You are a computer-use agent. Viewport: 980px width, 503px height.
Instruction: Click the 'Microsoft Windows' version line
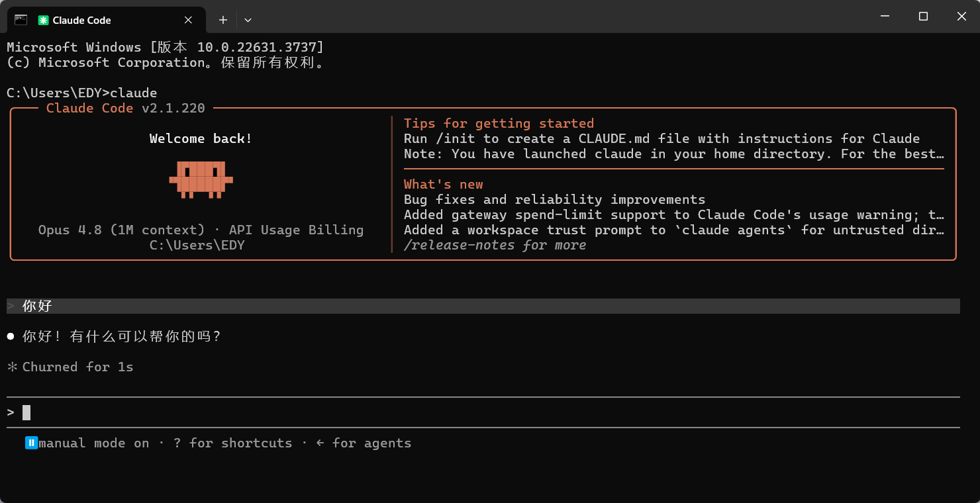point(166,47)
